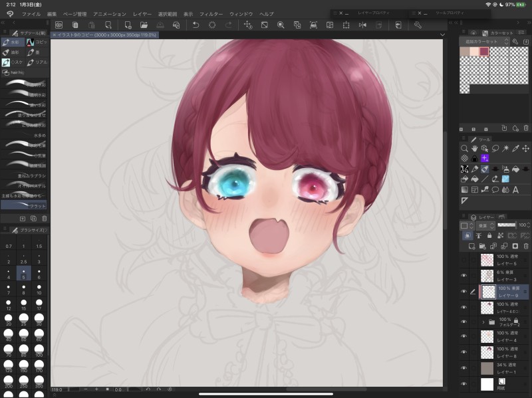Click the Redo arrow in command bar
532x398 pixels.
[x=229, y=25]
